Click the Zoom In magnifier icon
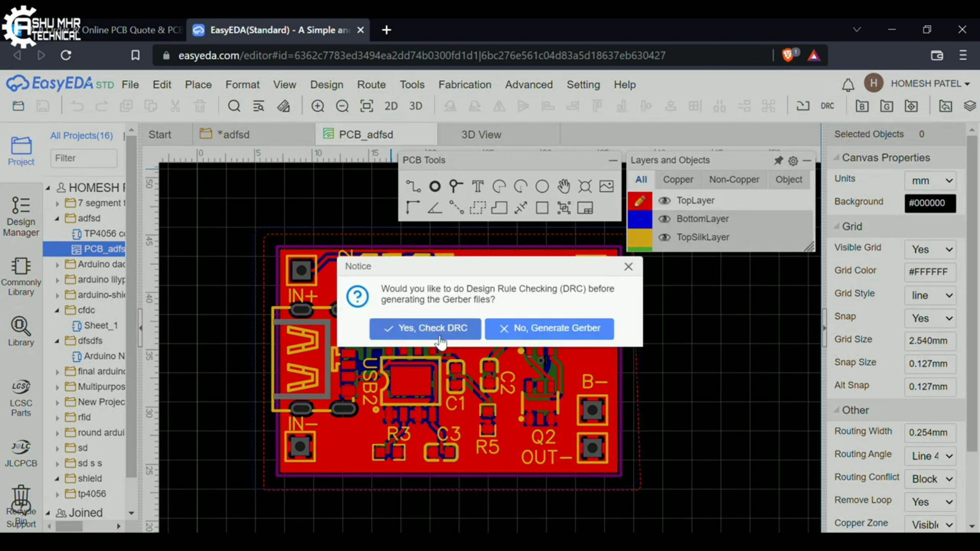 tap(317, 106)
